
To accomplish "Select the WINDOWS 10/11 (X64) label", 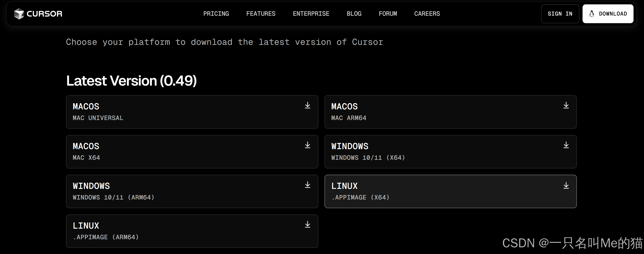I will (x=368, y=158).
